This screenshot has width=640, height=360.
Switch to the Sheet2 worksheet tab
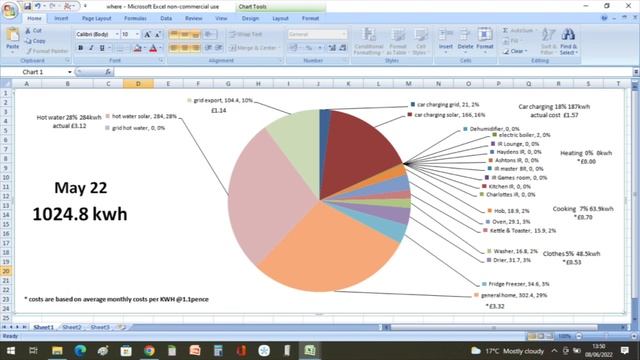coord(72,327)
